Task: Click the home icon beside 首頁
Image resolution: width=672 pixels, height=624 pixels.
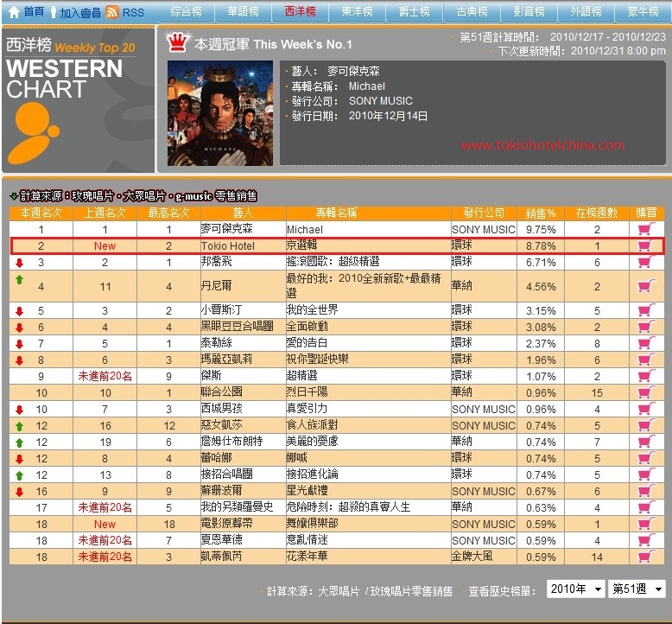Action: point(14,11)
